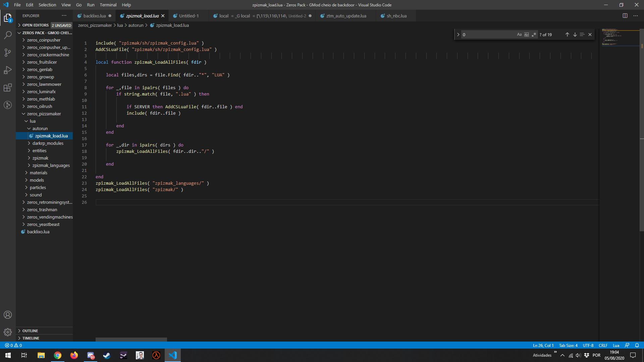Expand the OUTLINE section
Image resolution: width=644 pixels, height=362 pixels.
click(30, 331)
